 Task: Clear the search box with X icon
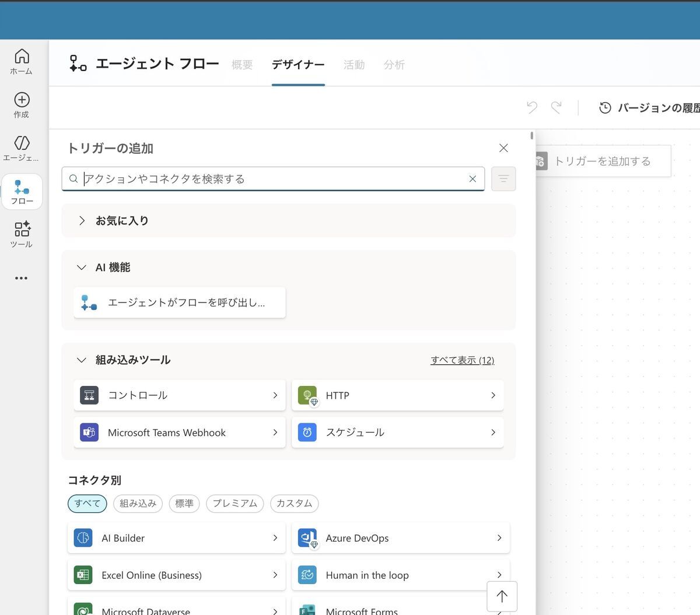(473, 179)
